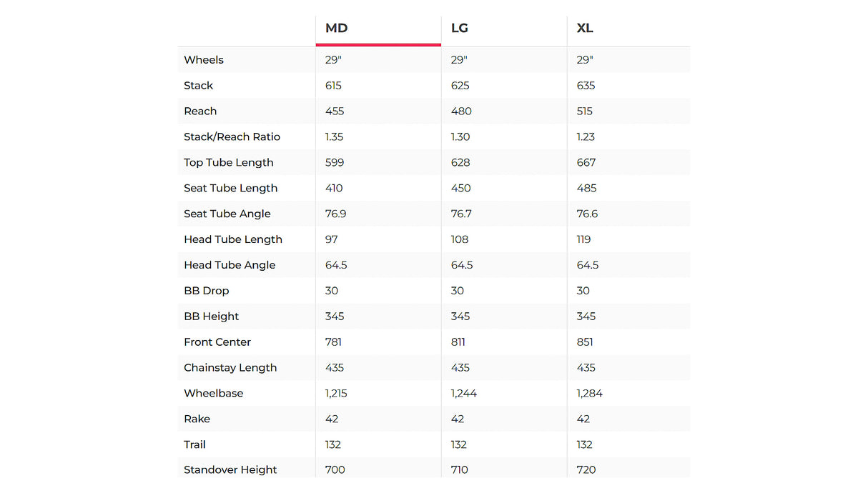Select the LG Wheelbase value 1,244

pos(464,394)
